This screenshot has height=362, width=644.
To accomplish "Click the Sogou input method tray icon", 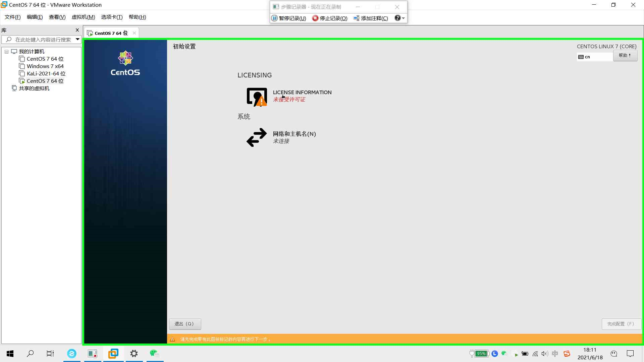I will [567, 354].
